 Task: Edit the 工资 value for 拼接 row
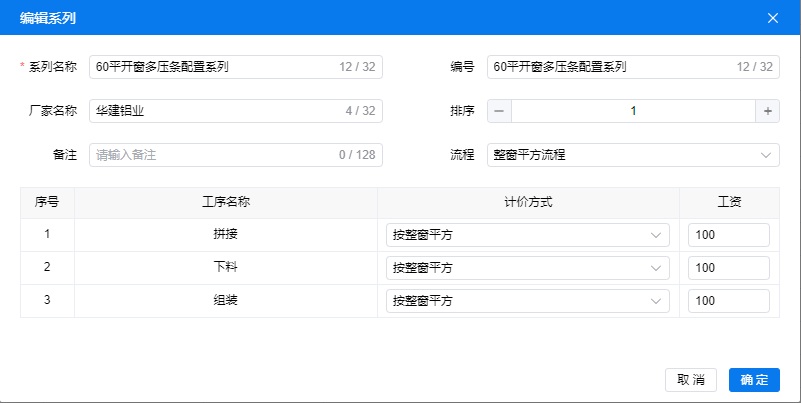click(728, 235)
